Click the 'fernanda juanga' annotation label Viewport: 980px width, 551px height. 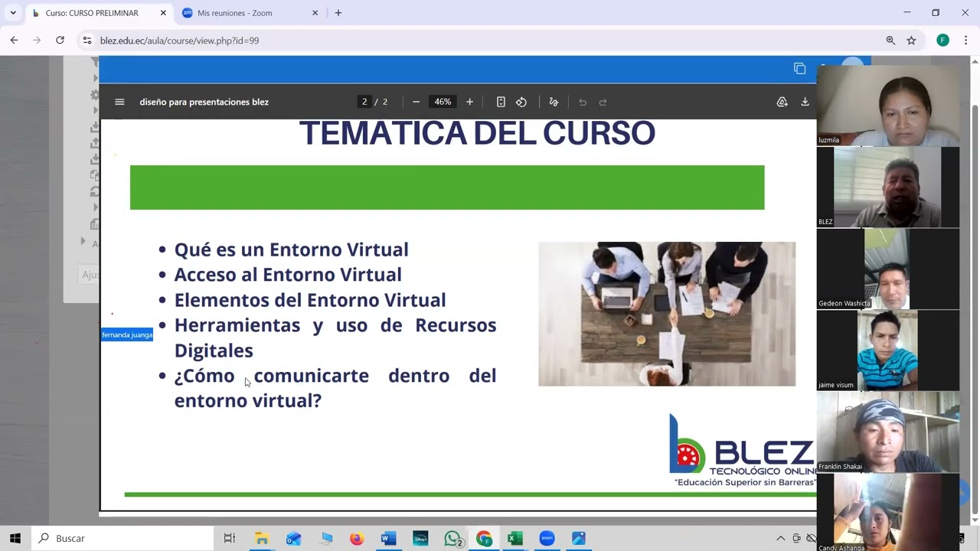[x=127, y=334]
